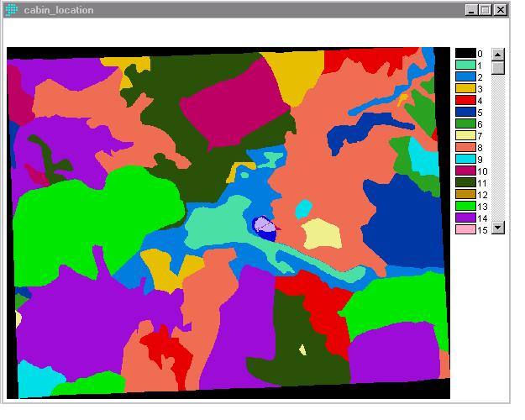
Task: Click the legend scrollbar thumb
Action: 498,67
